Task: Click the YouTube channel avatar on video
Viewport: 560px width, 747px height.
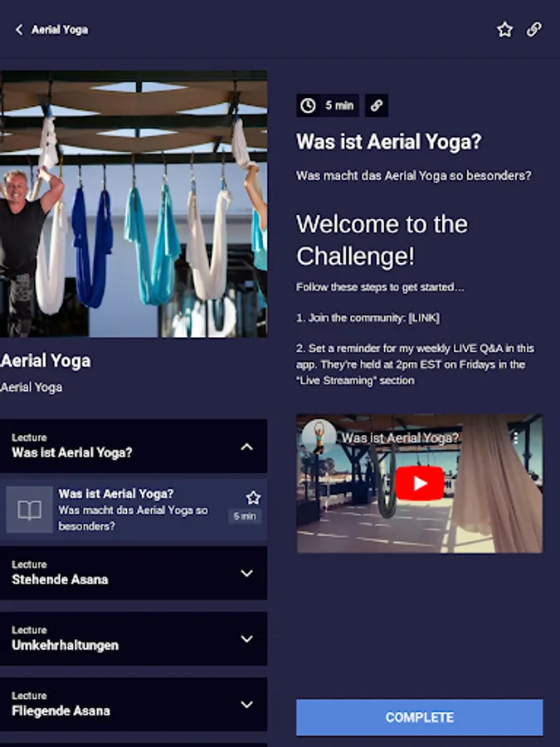Action: click(318, 437)
